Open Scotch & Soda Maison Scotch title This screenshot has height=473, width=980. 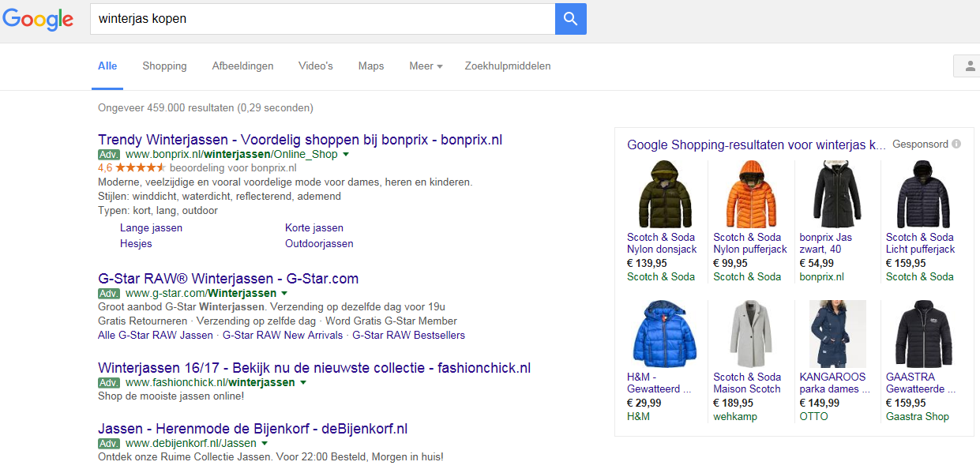pyautogui.click(x=748, y=383)
